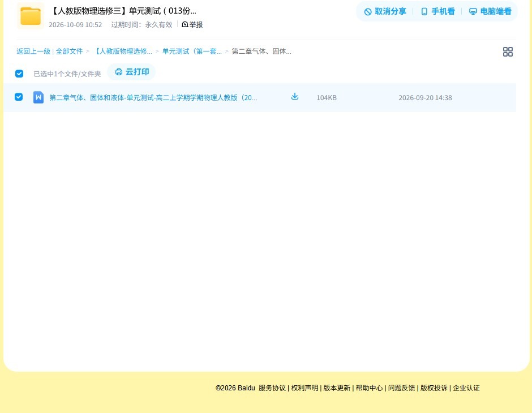Click the 过期时间：永久有效 expiry text
Viewport: 532px width, 413px height.
tap(142, 25)
